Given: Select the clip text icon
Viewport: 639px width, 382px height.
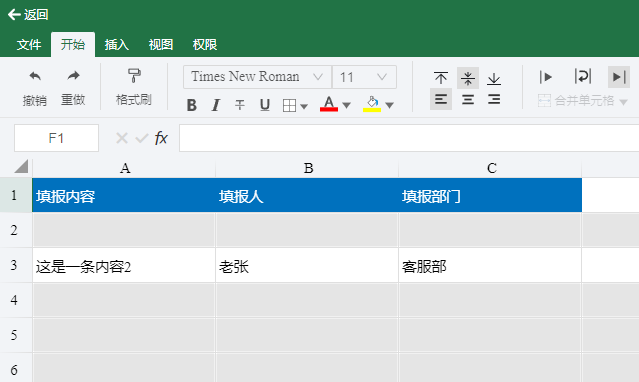Looking at the screenshot, I should (619, 77).
